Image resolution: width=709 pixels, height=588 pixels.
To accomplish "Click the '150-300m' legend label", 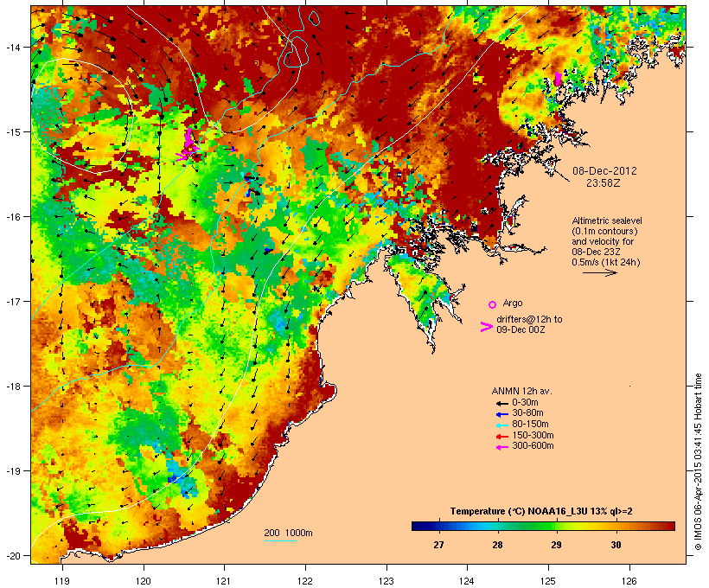I will click(533, 435).
